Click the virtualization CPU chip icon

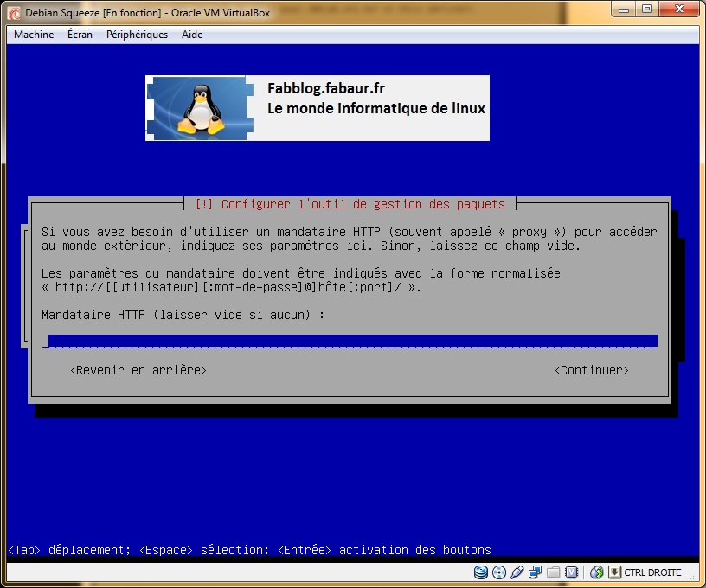tap(571, 572)
